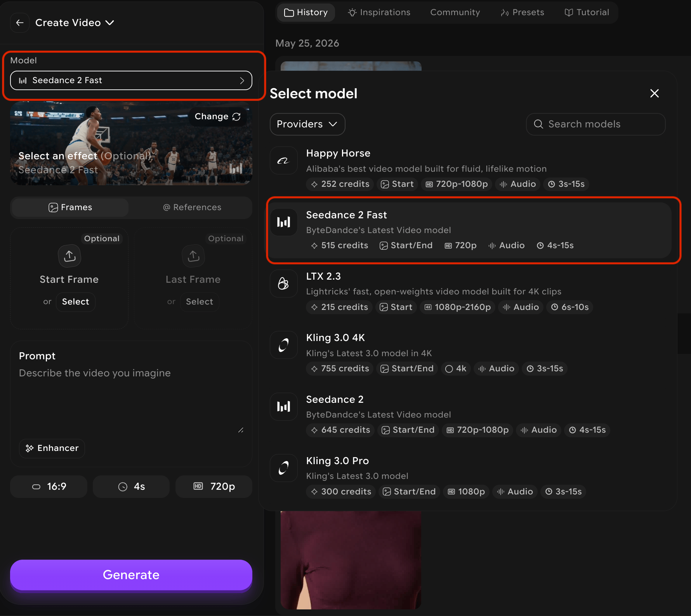
Task: Open the Inspirations tab
Action: [x=379, y=12]
